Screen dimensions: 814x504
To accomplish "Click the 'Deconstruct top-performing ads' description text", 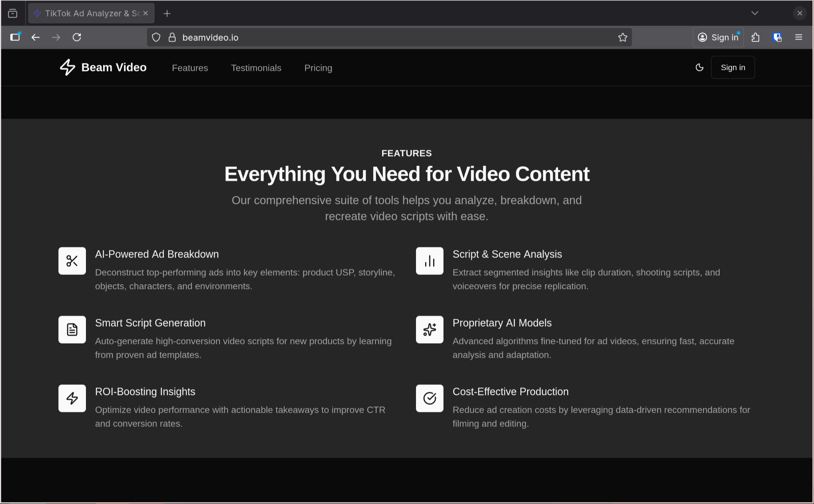I will pyautogui.click(x=245, y=279).
